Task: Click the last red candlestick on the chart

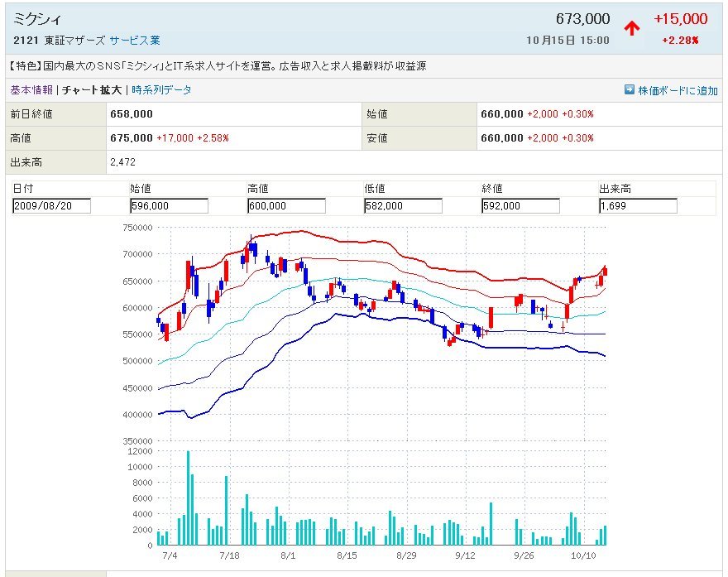Action: [606, 271]
